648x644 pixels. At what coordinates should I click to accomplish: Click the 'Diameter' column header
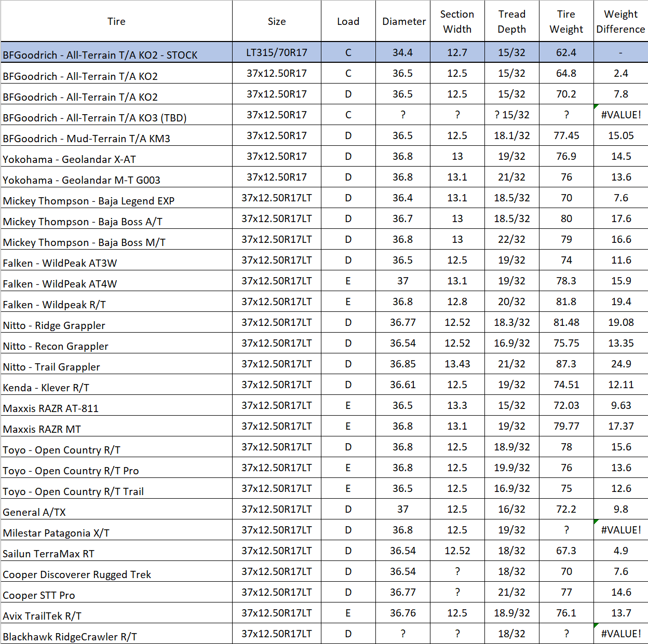403,21
